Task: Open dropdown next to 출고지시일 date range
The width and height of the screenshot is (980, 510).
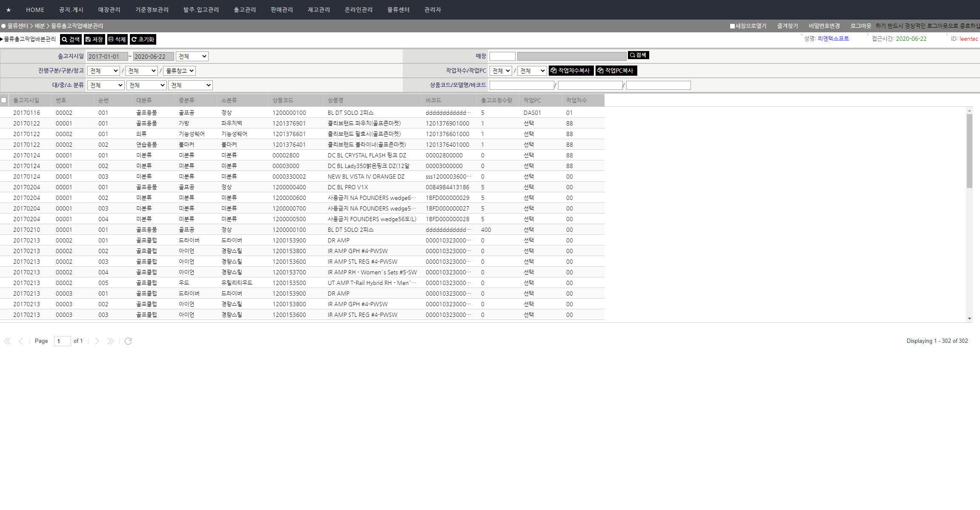Action: (x=192, y=57)
